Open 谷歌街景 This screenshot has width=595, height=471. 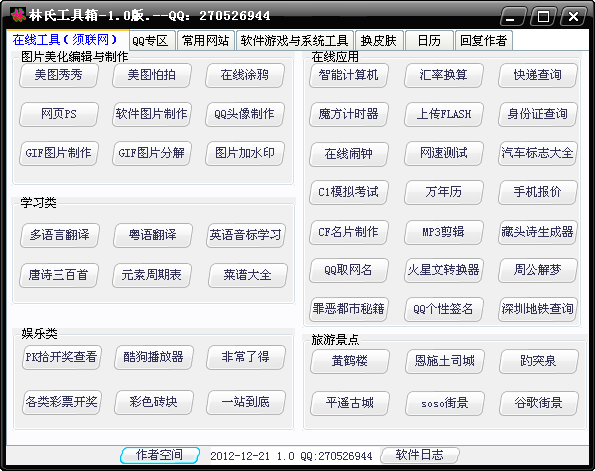[x=539, y=403]
